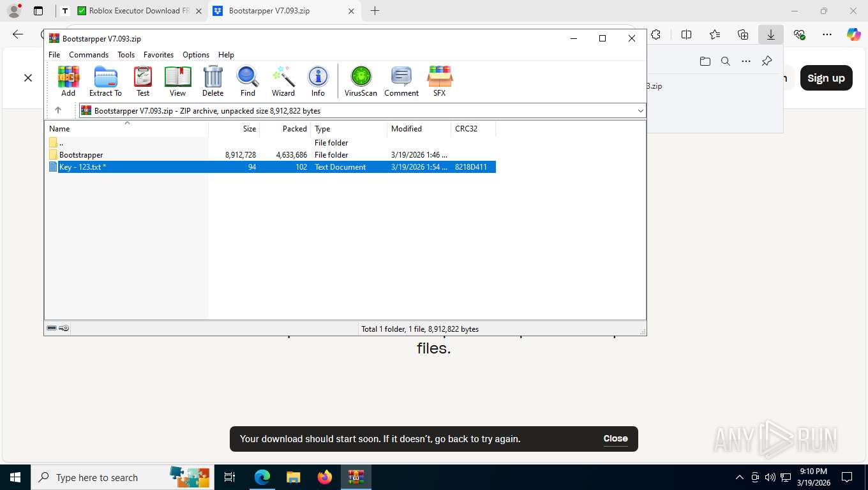Screen dimensions: 868x490
Task: Open the Help menu
Action: (x=226, y=55)
